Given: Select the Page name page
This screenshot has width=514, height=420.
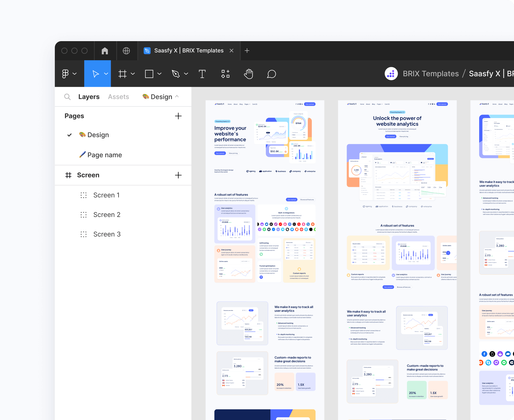Looking at the screenshot, I should [x=105, y=155].
